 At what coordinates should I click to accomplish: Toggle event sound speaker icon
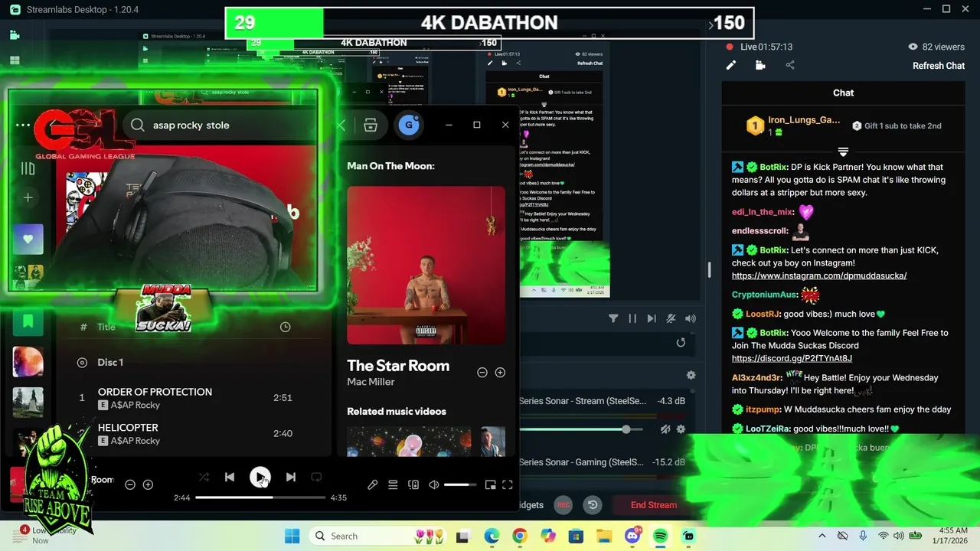(x=690, y=318)
